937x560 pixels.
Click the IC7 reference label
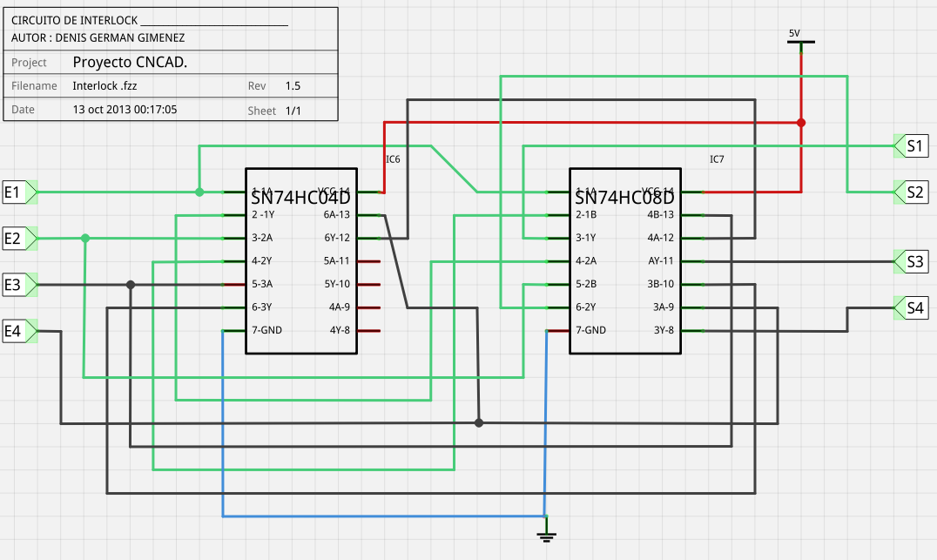coord(717,159)
